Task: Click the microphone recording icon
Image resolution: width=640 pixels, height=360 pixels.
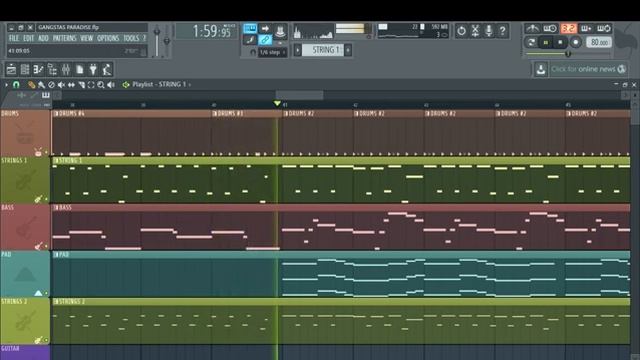Action: [x=489, y=31]
